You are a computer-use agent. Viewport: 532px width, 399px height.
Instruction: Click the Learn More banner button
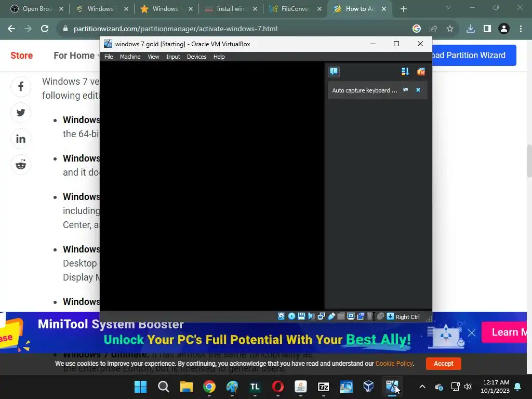click(x=505, y=332)
